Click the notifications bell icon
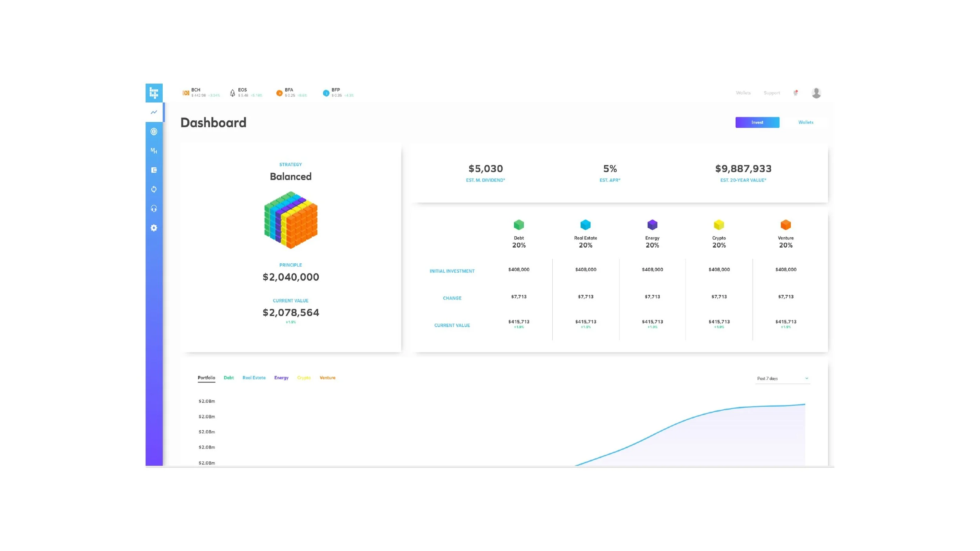980x551 pixels. pos(795,93)
